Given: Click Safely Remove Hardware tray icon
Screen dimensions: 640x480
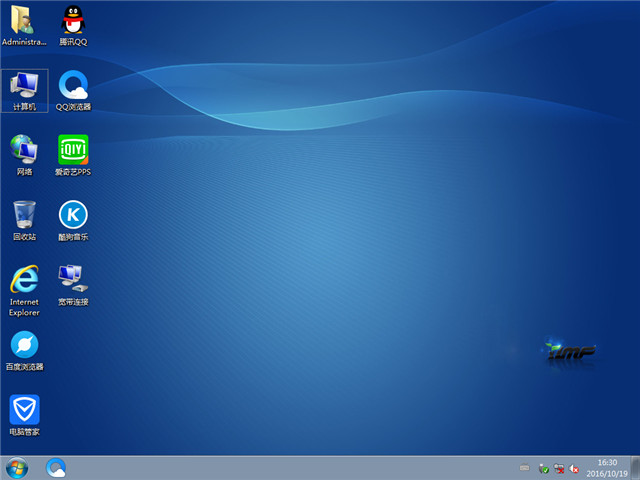Looking at the screenshot, I should [543, 468].
